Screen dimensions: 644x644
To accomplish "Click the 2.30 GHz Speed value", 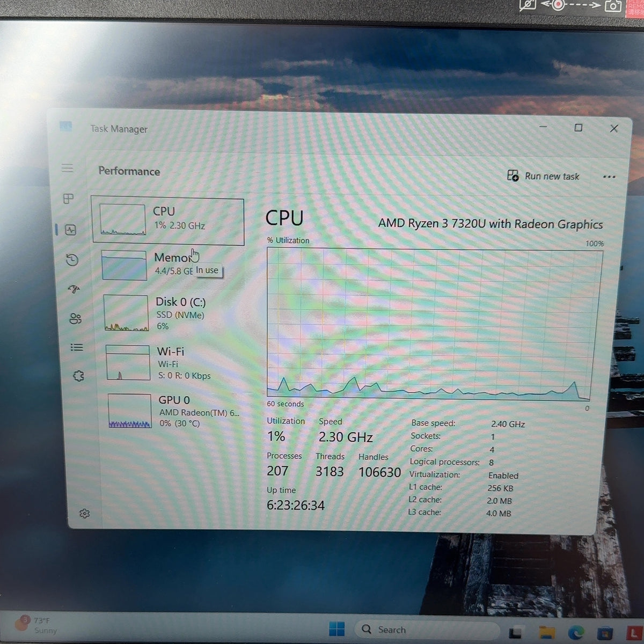I will pos(346,437).
